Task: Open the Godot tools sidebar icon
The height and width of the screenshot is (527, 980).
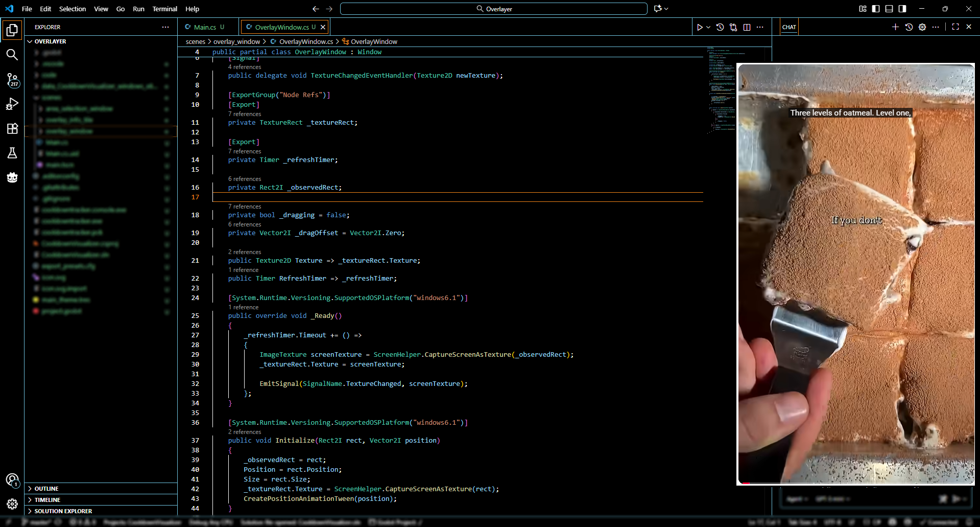Action: (x=12, y=177)
